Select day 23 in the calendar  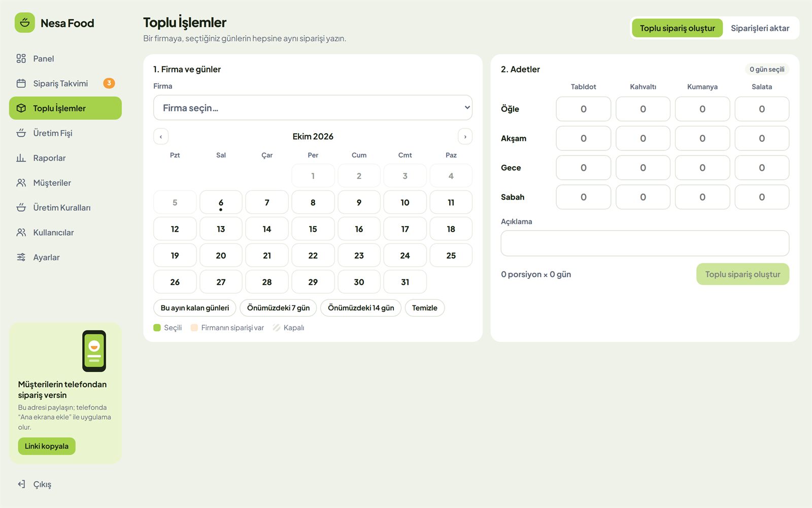(x=359, y=256)
